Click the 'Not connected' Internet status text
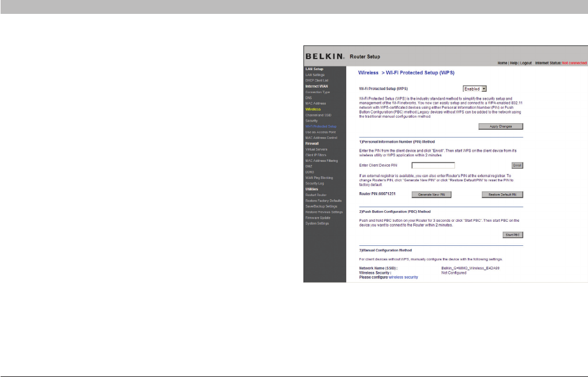588x377 pixels. [575, 63]
